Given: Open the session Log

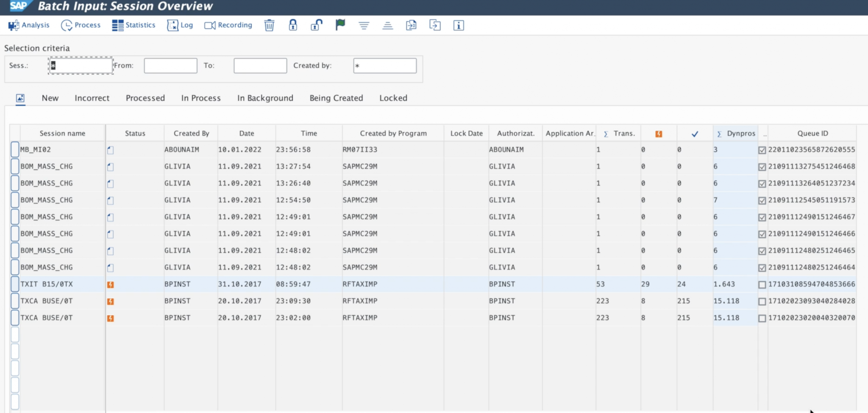Looking at the screenshot, I should tap(180, 25).
